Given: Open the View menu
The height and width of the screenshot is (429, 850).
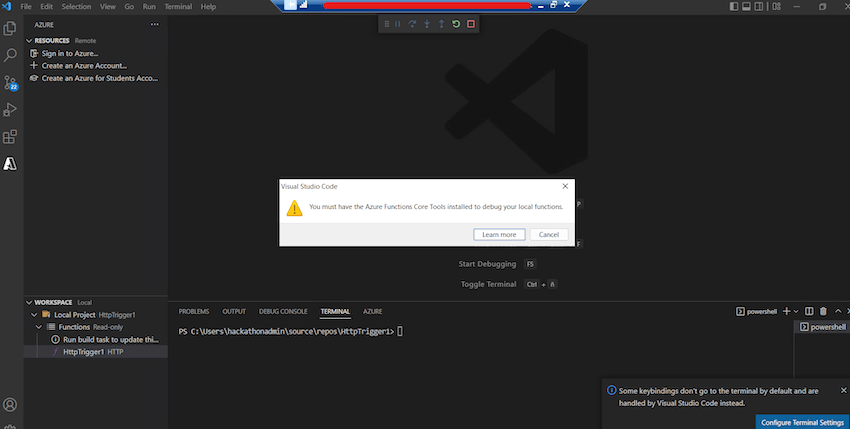Looking at the screenshot, I should pos(107,7).
